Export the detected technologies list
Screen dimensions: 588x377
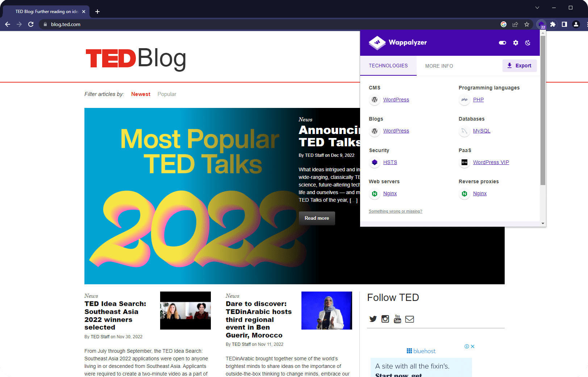point(520,66)
